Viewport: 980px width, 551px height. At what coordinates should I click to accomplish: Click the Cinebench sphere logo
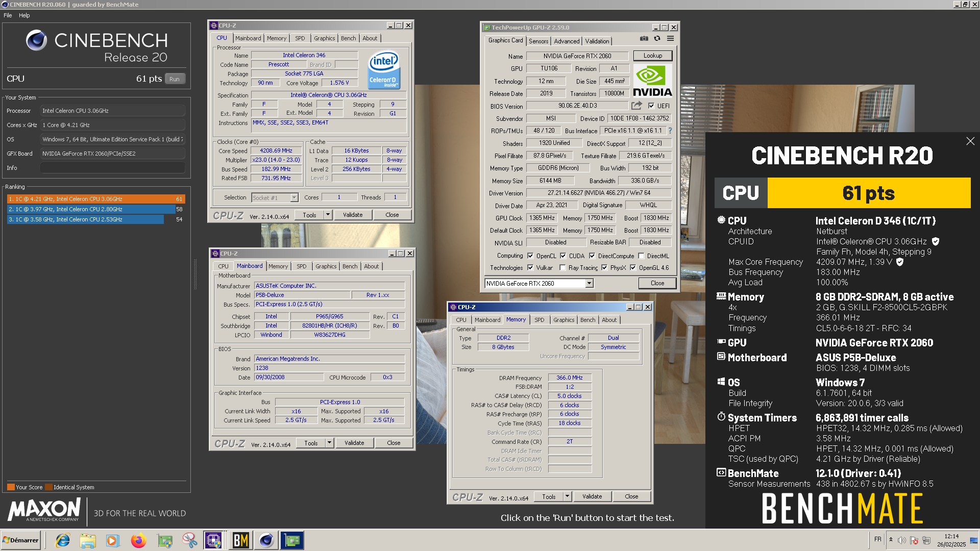click(36, 40)
